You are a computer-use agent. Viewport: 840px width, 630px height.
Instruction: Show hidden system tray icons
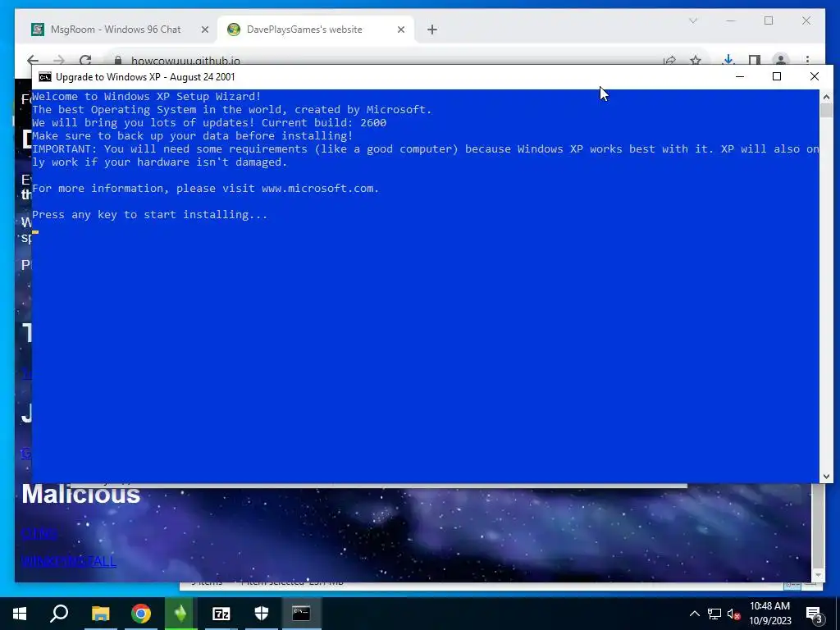coord(694,614)
